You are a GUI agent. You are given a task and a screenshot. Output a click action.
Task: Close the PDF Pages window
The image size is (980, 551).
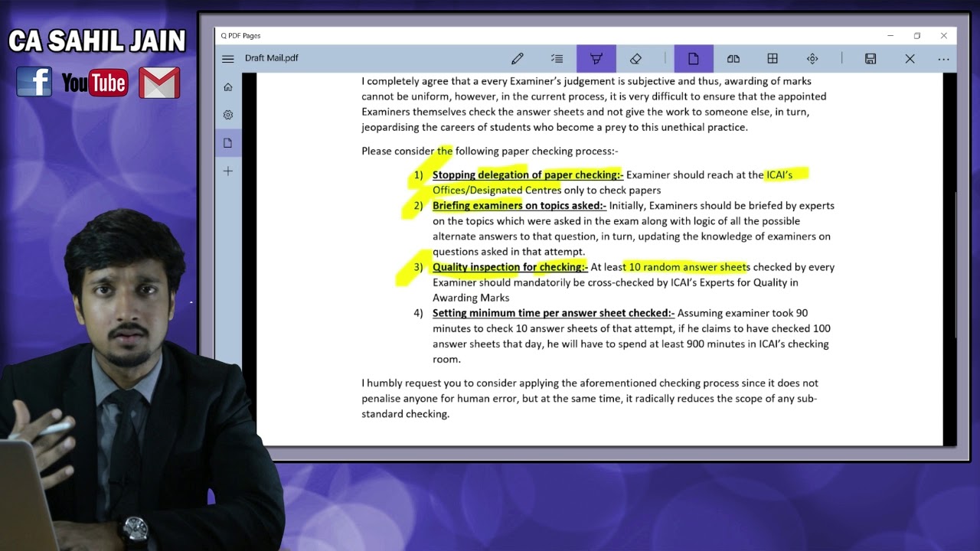click(x=944, y=36)
